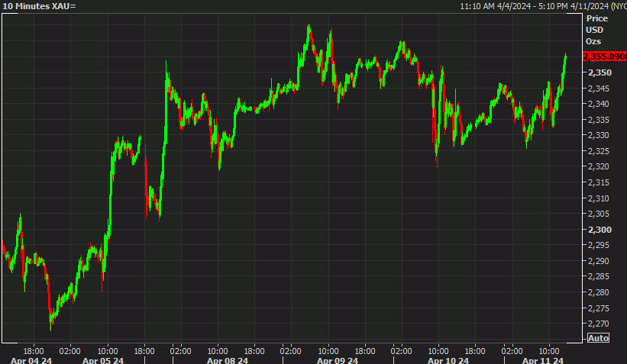Select the 'Apr 10 24' date label
This screenshot has width=627, height=364.
tap(448, 360)
